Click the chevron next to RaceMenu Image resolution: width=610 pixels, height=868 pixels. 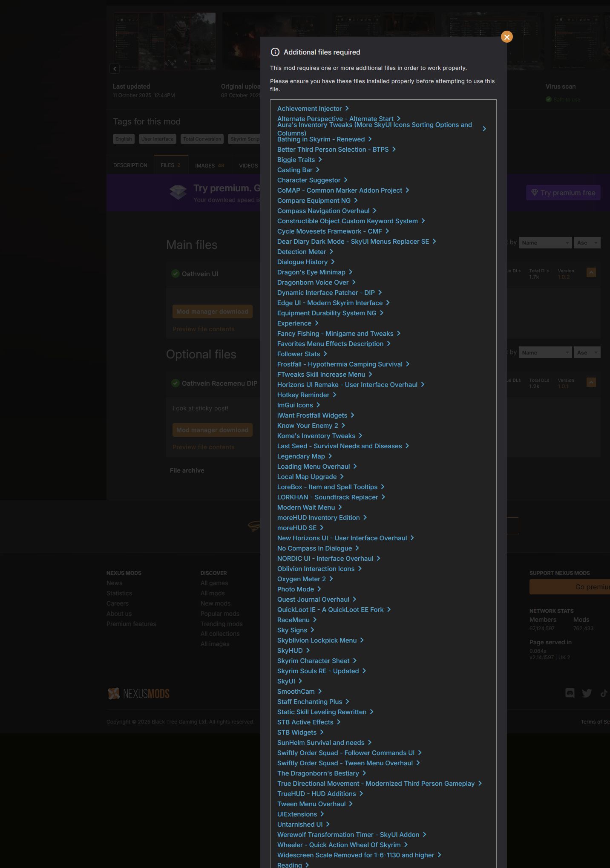[315, 620]
